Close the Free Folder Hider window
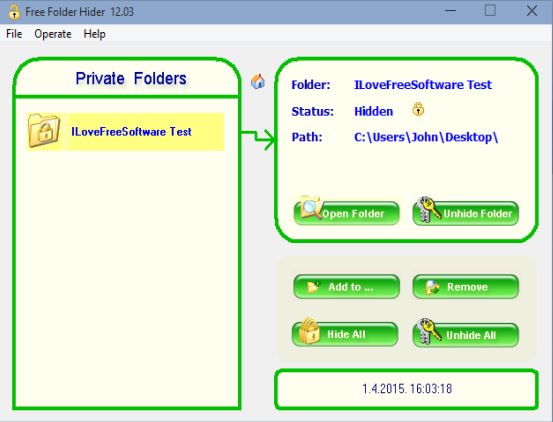Image resolution: width=553 pixels, height=422 pixels. 532,11
